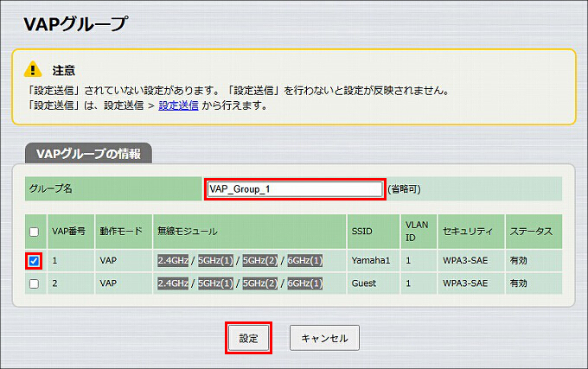Click 有効 status in the Yamaha1 row
This screenshot has height=369, width=588.
[518, 260]
